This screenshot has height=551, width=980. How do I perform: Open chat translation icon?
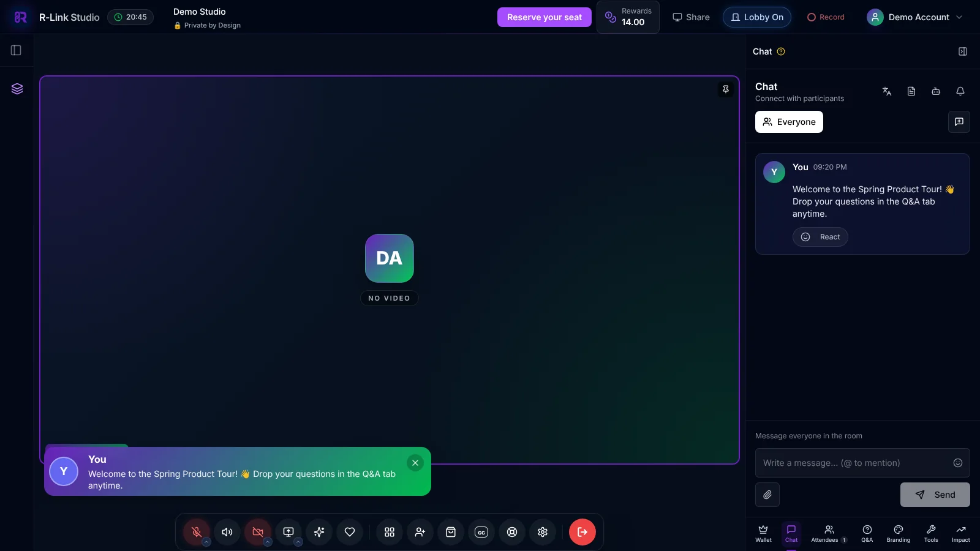(887, 91)
